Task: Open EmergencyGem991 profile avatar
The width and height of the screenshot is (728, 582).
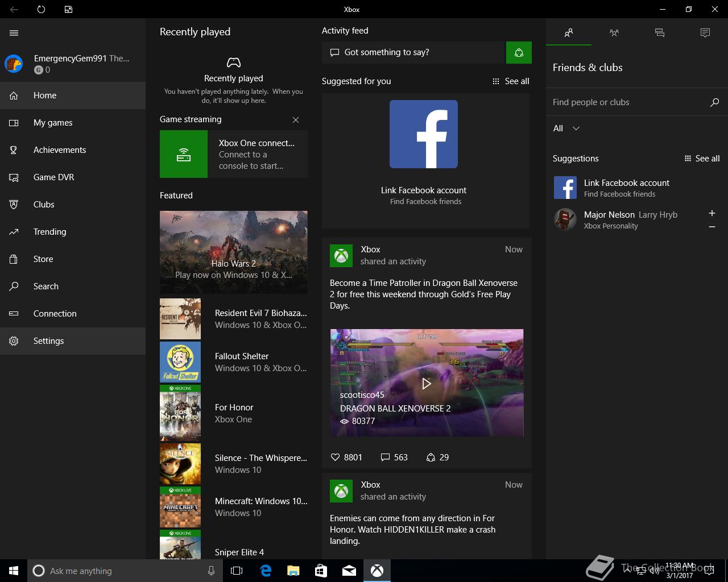Action: coord(14,64)
